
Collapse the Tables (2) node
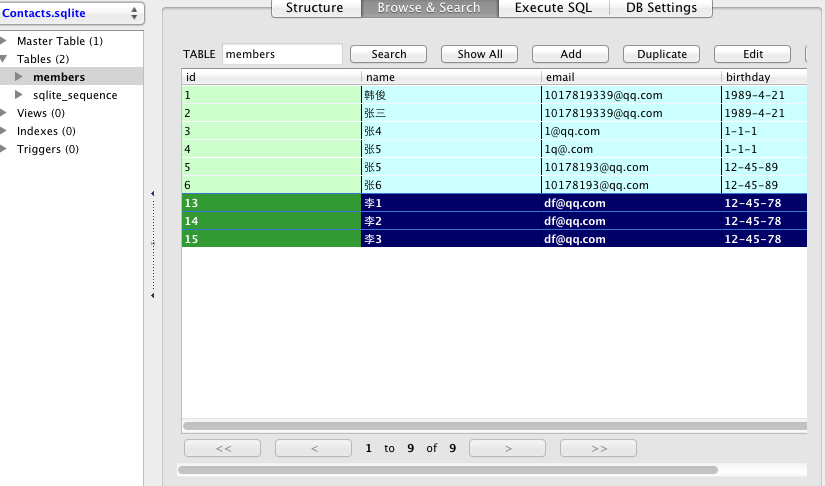(x=3, y=59)
